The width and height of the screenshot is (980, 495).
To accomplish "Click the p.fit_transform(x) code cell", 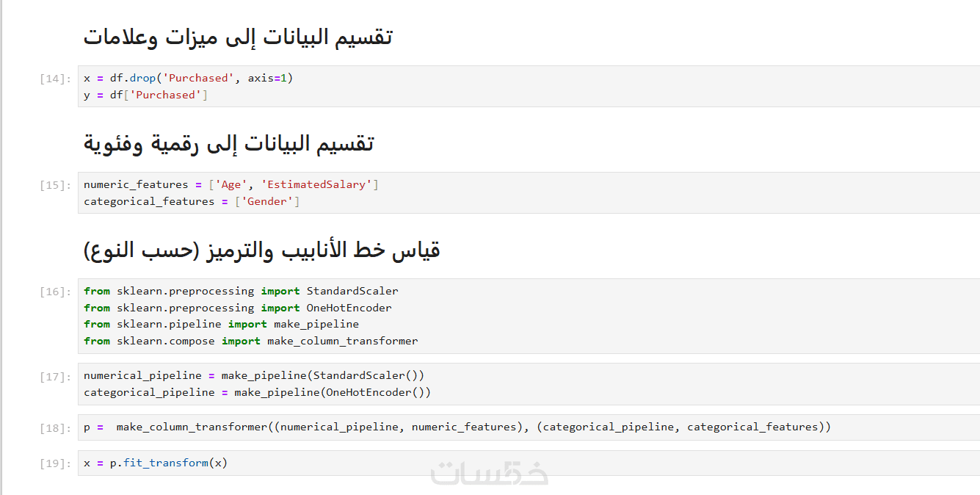I will click(156, 463).
